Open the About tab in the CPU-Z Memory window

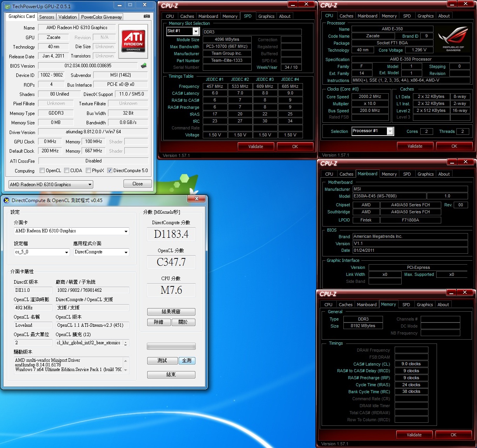click(x=443, y=305)
